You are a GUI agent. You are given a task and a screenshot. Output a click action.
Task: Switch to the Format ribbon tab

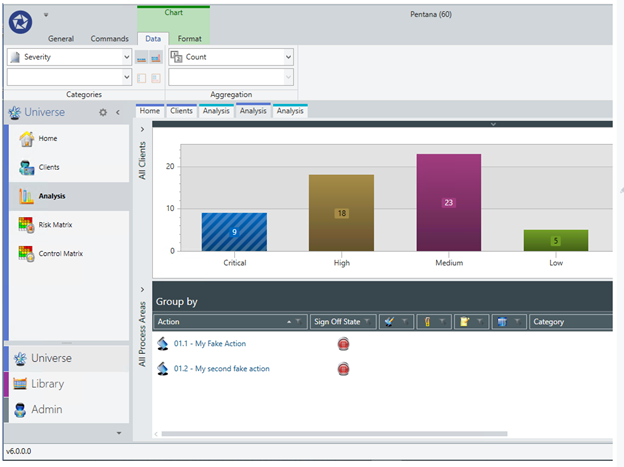pyautogui.click(x=189, y=39)
